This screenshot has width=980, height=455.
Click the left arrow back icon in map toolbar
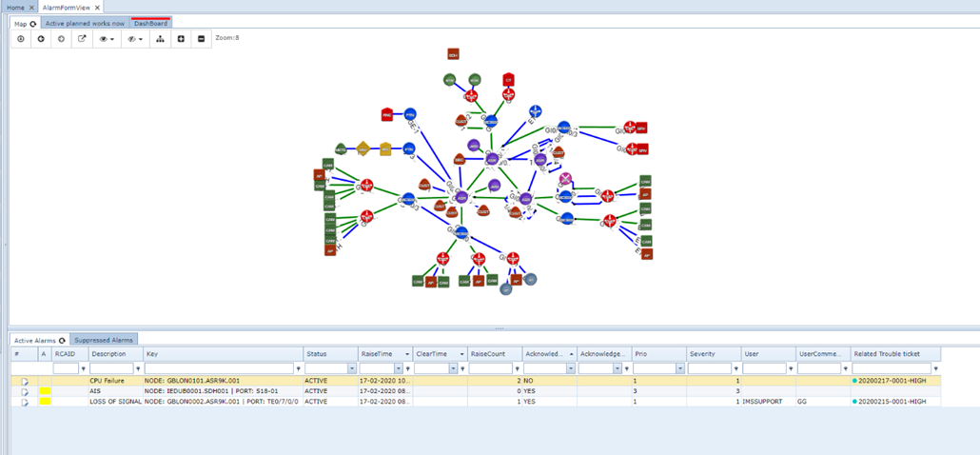click(41, 39)
